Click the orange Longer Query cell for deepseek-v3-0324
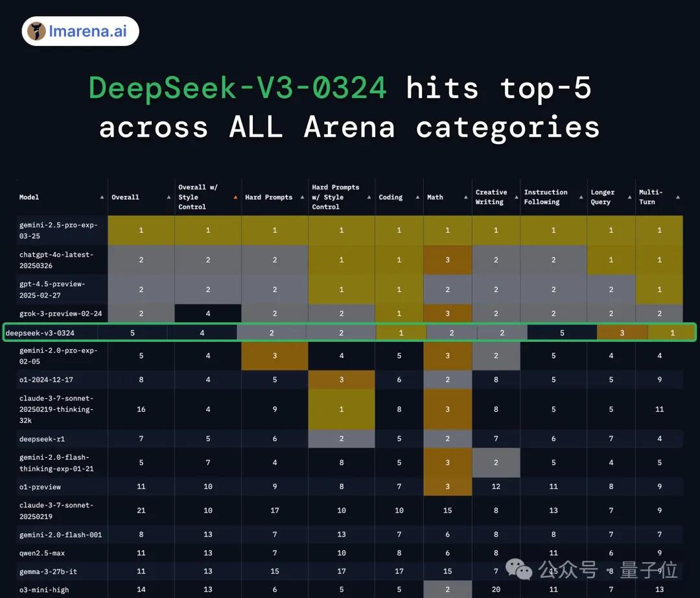Screen dimensions: 700x598 pos(622,333)
